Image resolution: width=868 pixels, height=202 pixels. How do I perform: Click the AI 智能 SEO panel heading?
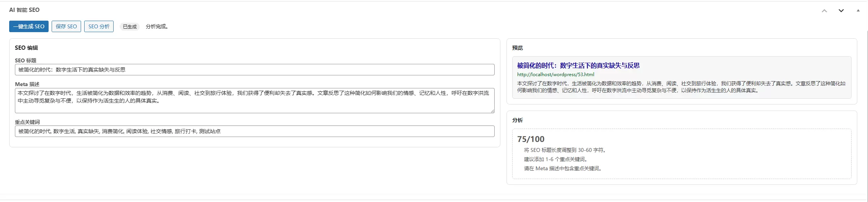(24, 10)
